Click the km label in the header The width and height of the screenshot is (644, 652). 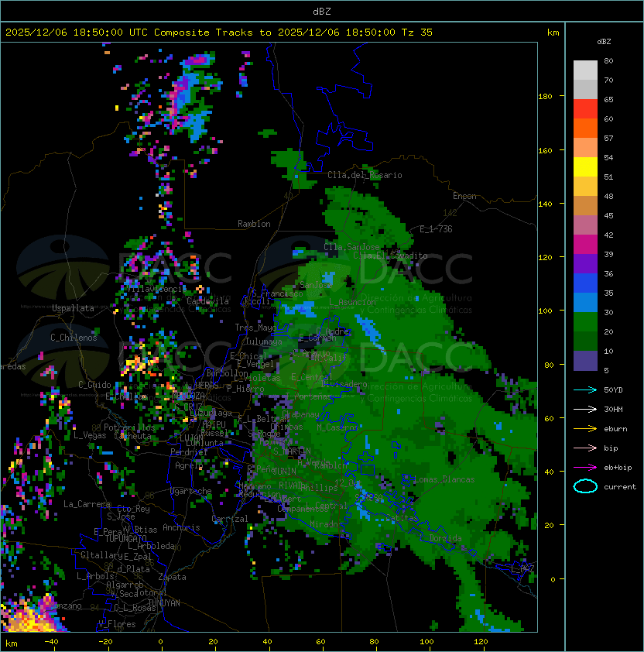[x=553, y=33]
